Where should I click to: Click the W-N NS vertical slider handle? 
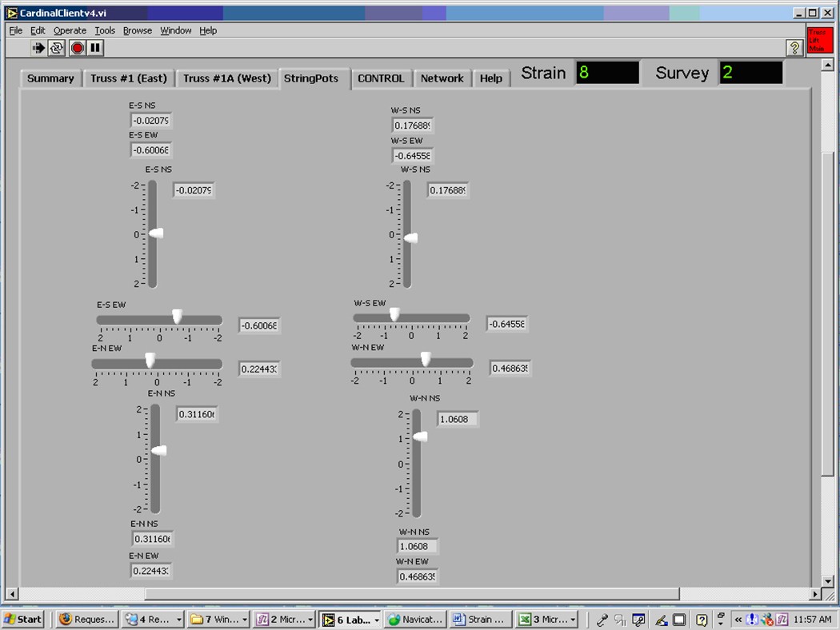pos(419,437)
